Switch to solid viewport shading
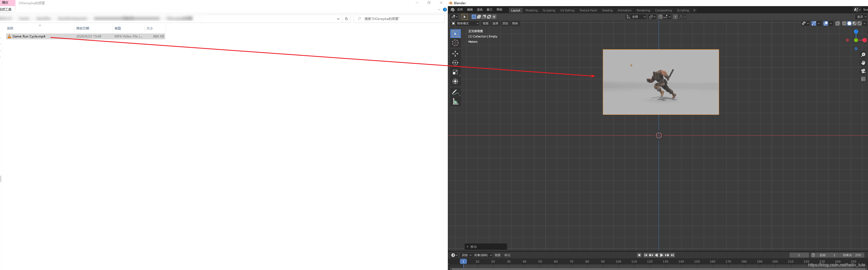The height and width of the screenshot is (270, 868). click(x=849, y=24)
